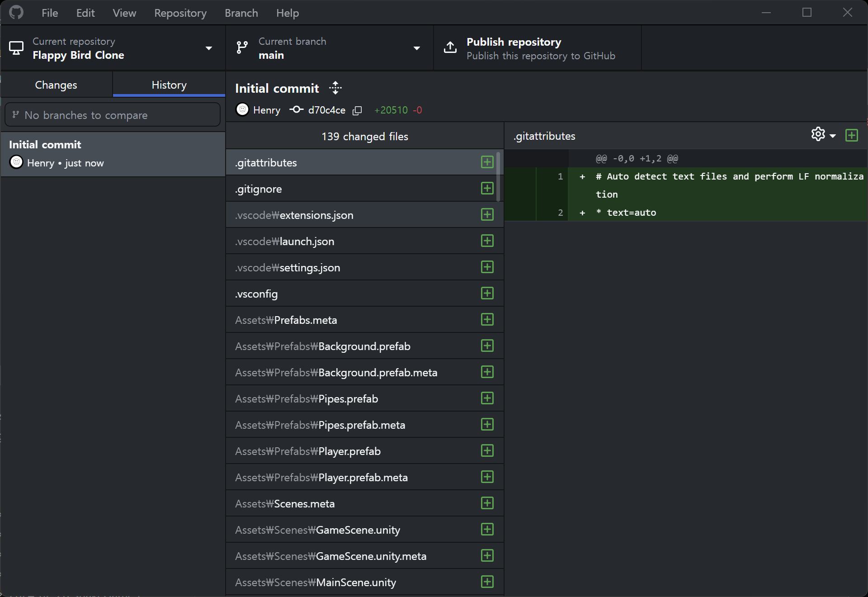
Task: Open the View menu
Action: tap(124, 13)
